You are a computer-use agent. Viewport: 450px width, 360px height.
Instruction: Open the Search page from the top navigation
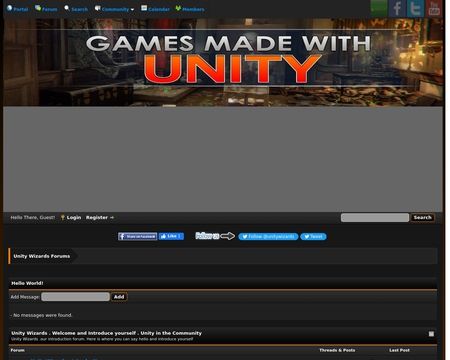click(76, 9)
